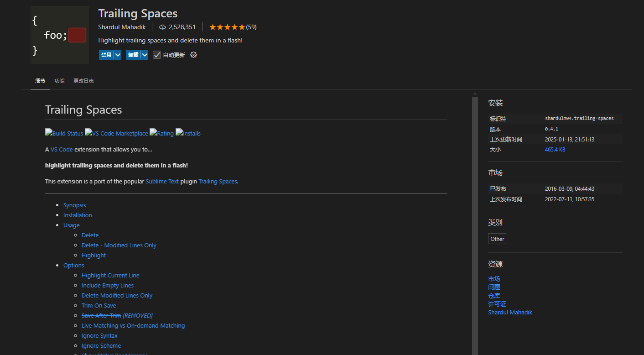Click the 类别 section heading
The height and width of the screenshot is (355, 644).
click(495, 223)
